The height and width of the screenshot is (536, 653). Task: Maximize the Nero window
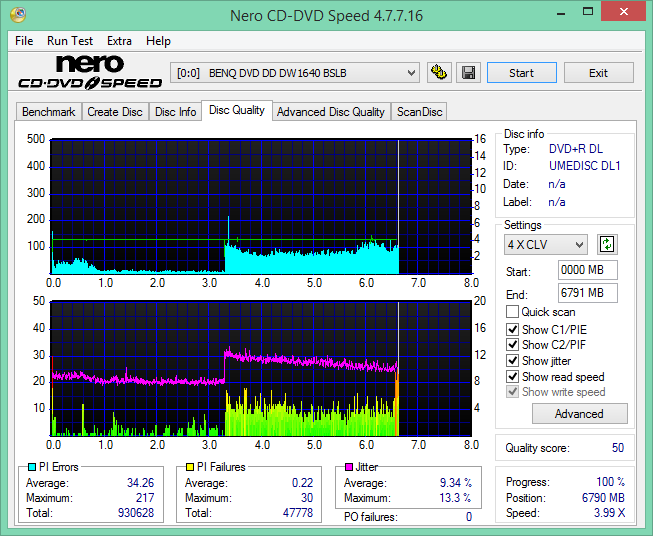tap(588, 12)
